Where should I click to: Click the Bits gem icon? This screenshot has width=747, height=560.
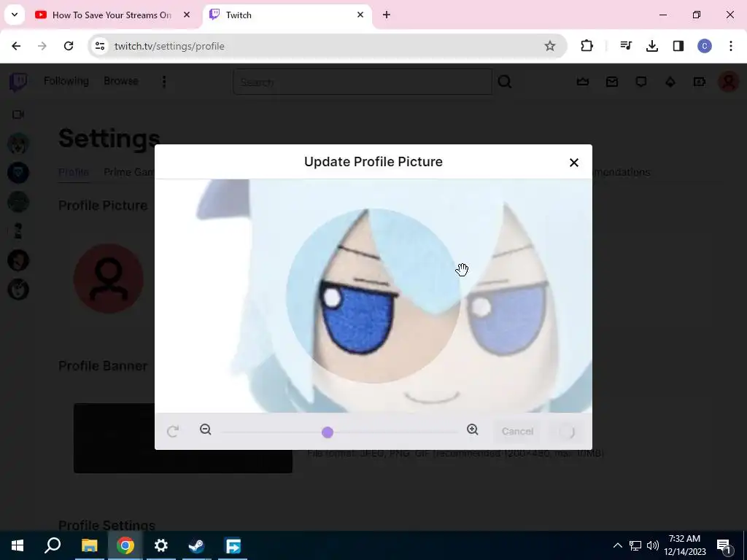click(670, 82)
